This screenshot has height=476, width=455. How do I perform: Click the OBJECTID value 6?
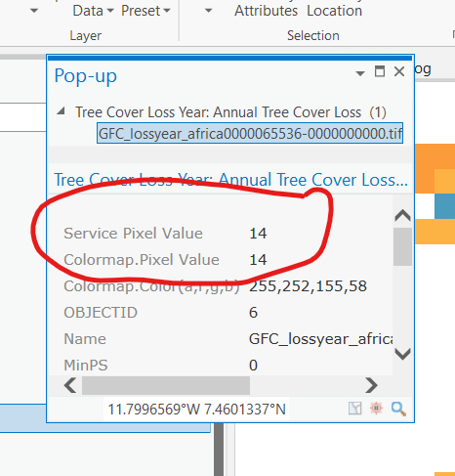click(253, 313)
